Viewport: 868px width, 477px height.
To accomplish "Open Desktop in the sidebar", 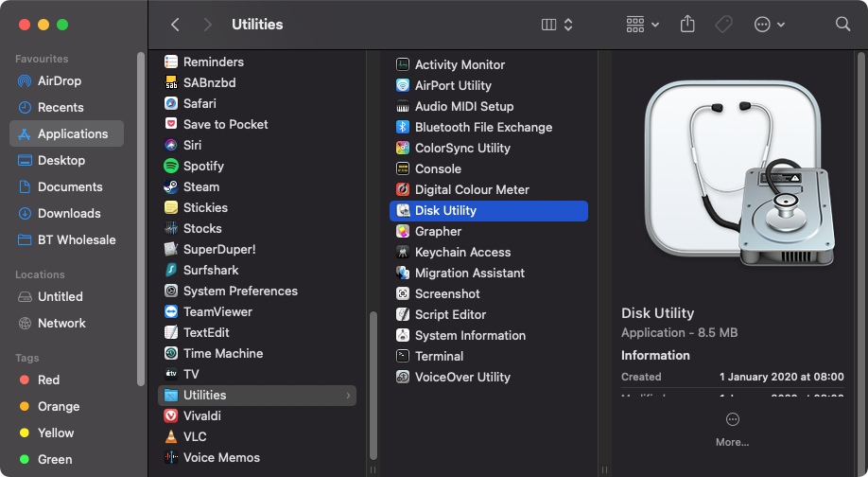I will pyautogui.click(x=66, y=160).
